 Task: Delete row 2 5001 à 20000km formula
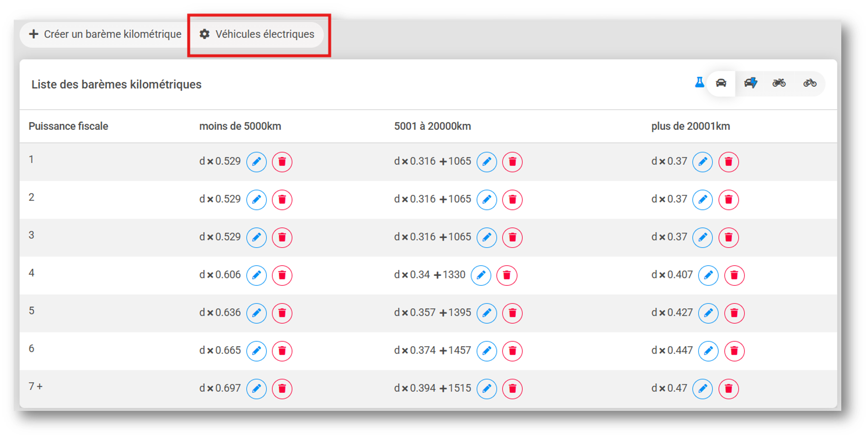[x=512, y=200]
